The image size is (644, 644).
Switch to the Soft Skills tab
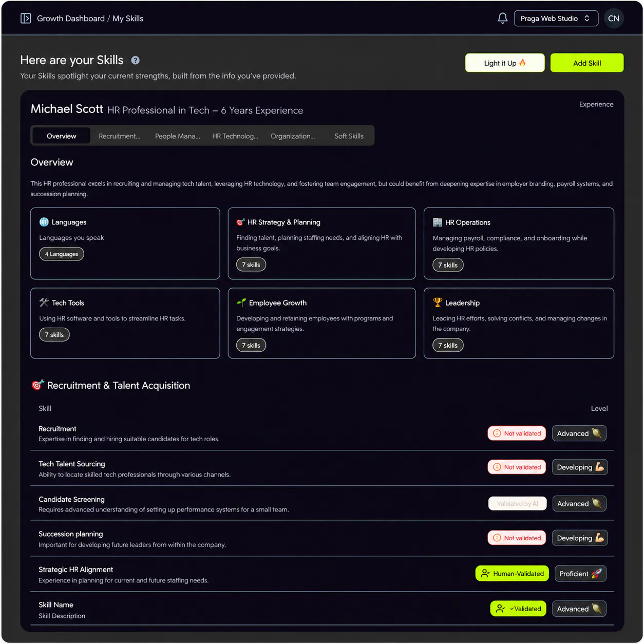349,136
